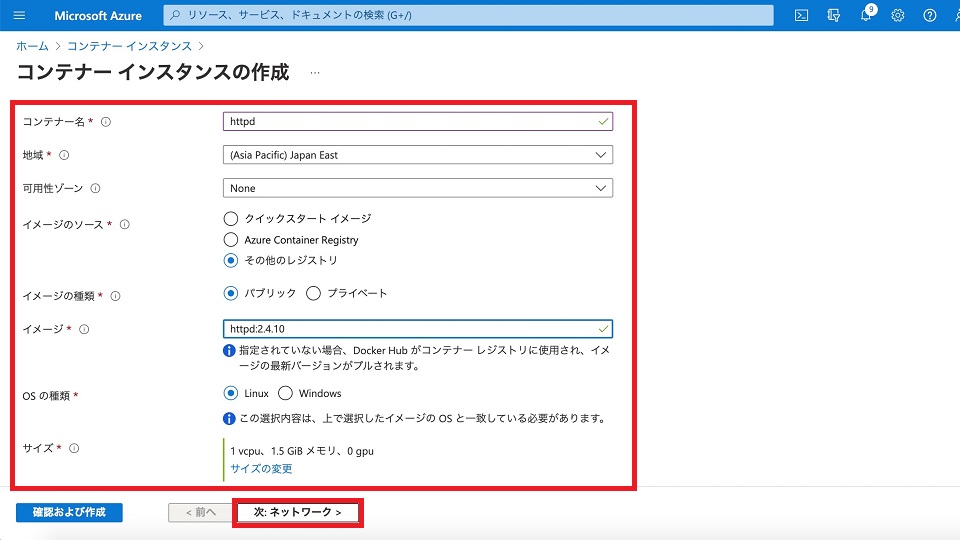Open the 可用性ゾーン dropdown showing None
Screen dimensions: 960x540
(418, 188)
